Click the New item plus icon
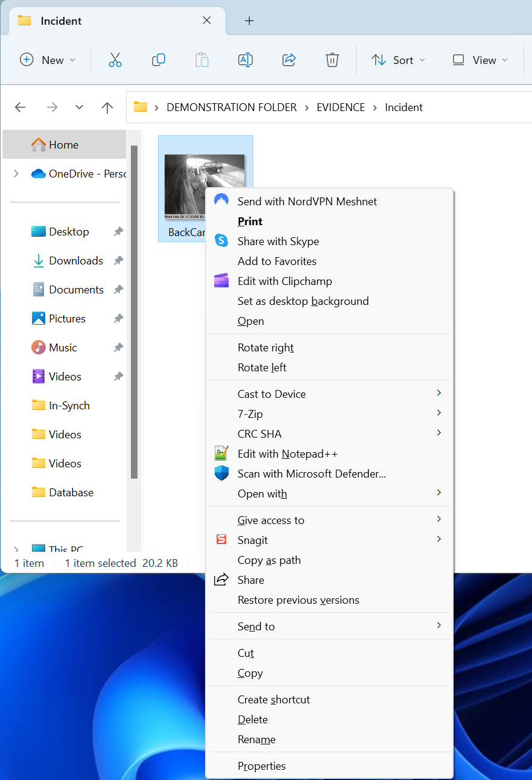Screen dimensions: 532x780 pyautogui.click(x=27, y=60)
